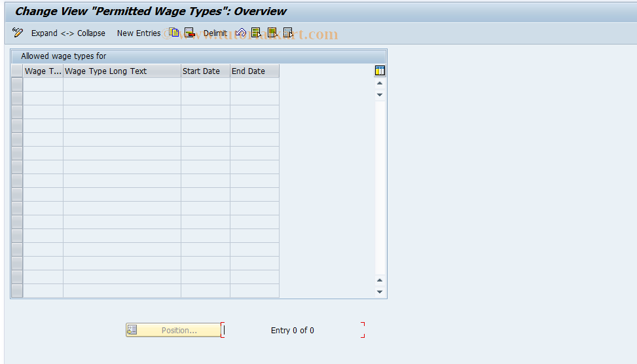Click the display/change pencil icon
The image size is (637, 364).
coord(18,33)
